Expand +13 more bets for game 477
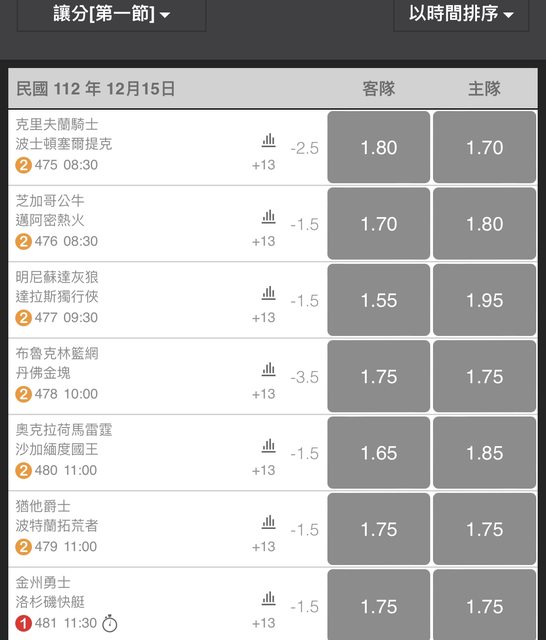 (264, 318)
